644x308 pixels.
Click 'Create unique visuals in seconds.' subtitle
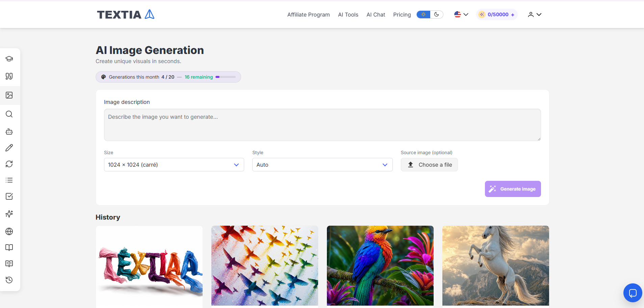138,61
